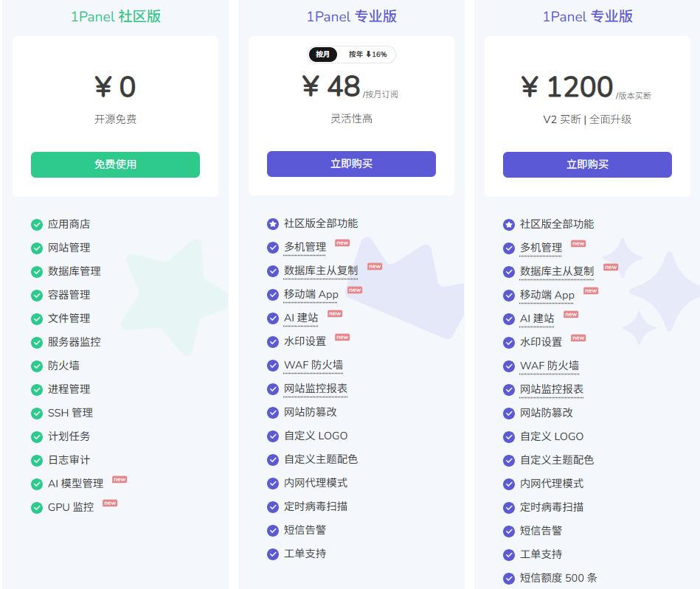Click the checkmark next to 短信额度 500 条
Screen dimensions: 700x589
point(509,577)
